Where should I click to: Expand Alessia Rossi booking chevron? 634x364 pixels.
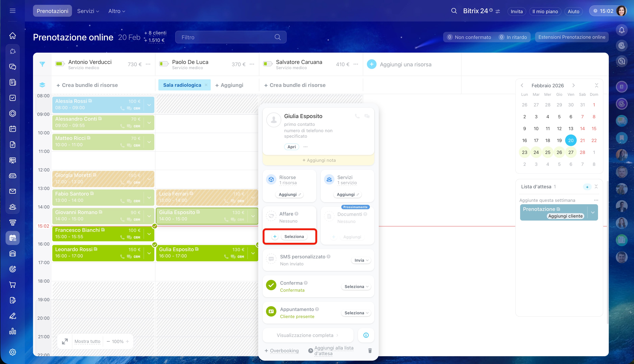(149, 105)
